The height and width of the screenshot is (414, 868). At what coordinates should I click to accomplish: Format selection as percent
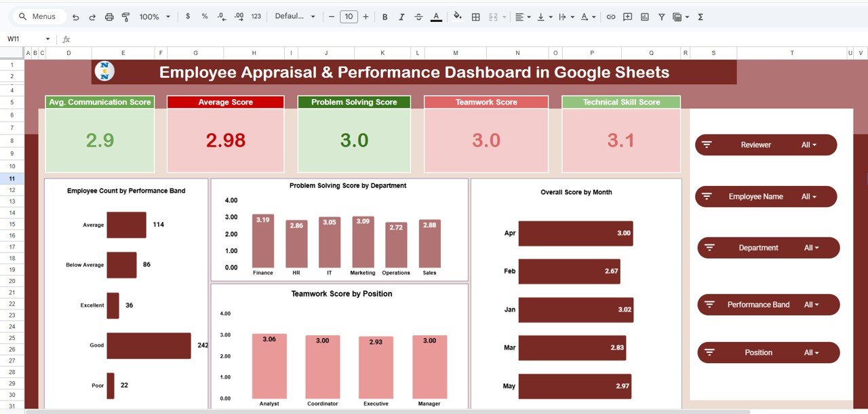(204, 16)
